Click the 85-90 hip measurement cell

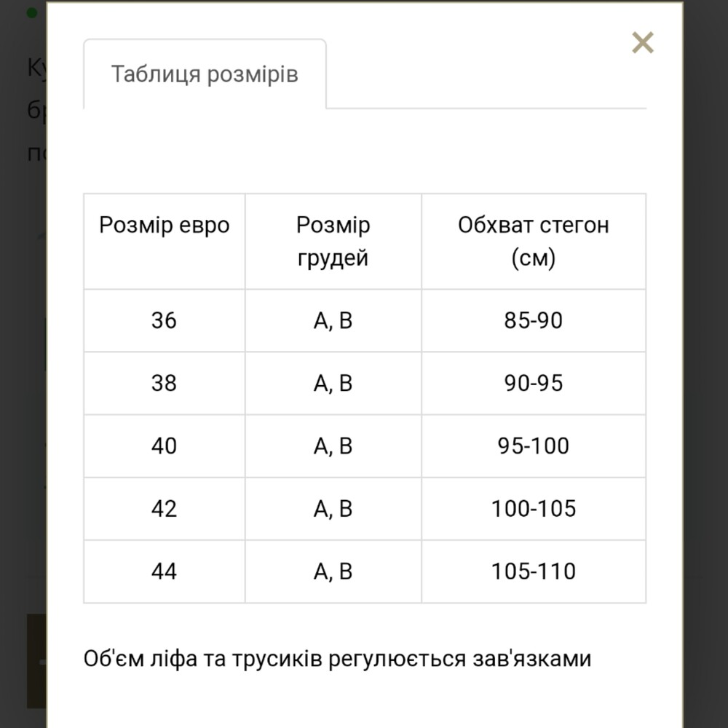[533, 321]
